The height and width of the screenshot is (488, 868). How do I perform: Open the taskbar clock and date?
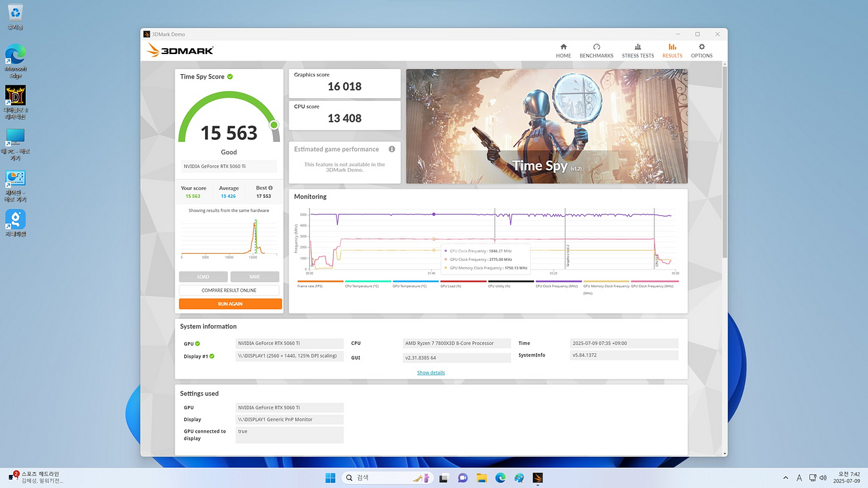coord(845,478)
